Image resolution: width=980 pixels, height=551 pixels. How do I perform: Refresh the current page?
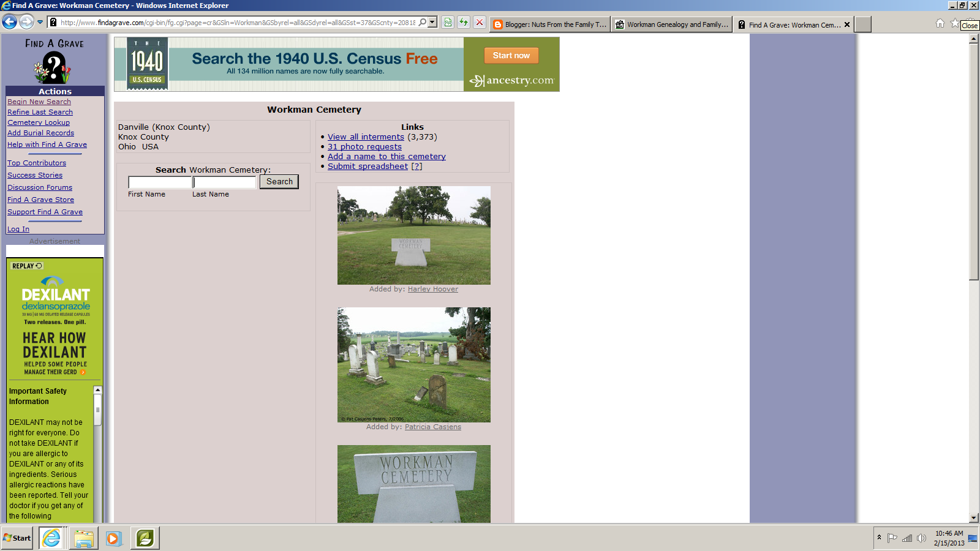point(463,21)
